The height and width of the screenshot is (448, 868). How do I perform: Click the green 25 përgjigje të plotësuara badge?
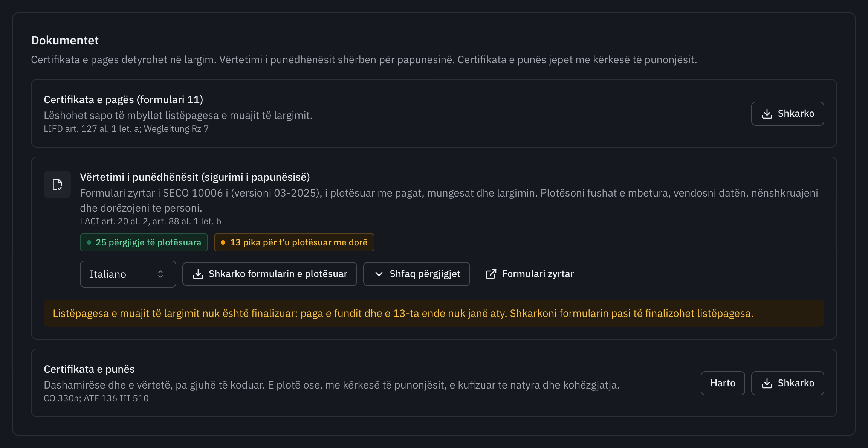click(144, 242)
